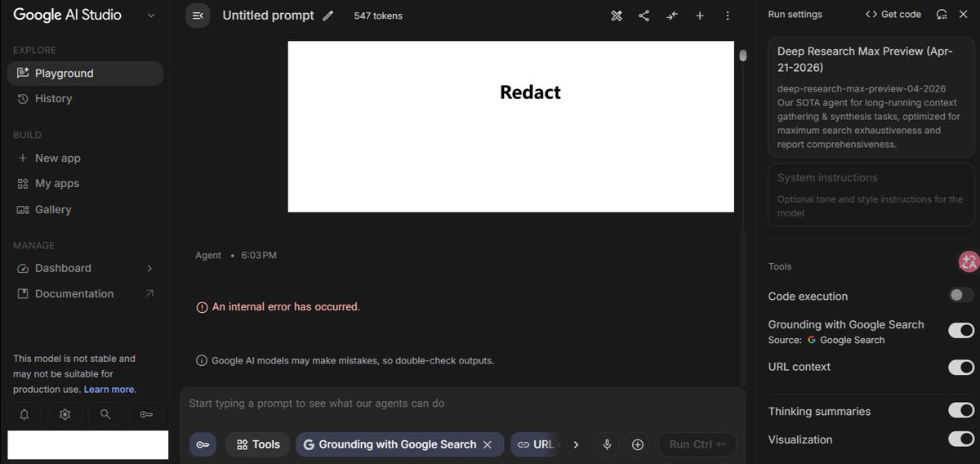Open settings gear icon in sidebar
Image resolution: width=980 pixels, height=464 pixels.
65,414
